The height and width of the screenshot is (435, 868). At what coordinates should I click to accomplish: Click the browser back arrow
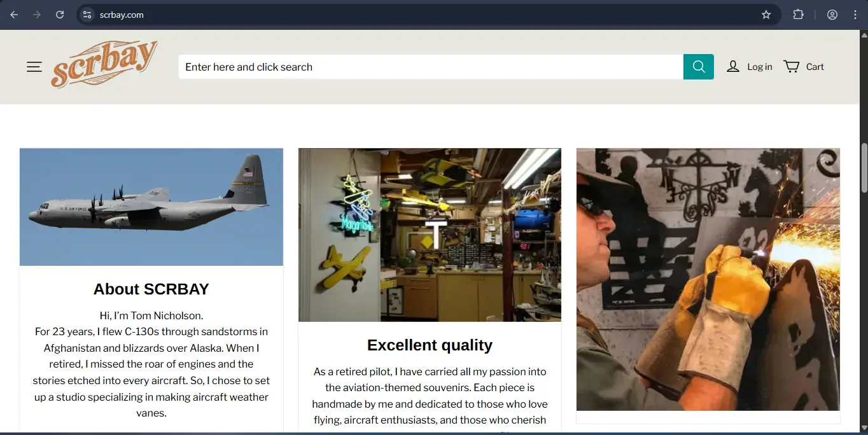coord(14,15)
